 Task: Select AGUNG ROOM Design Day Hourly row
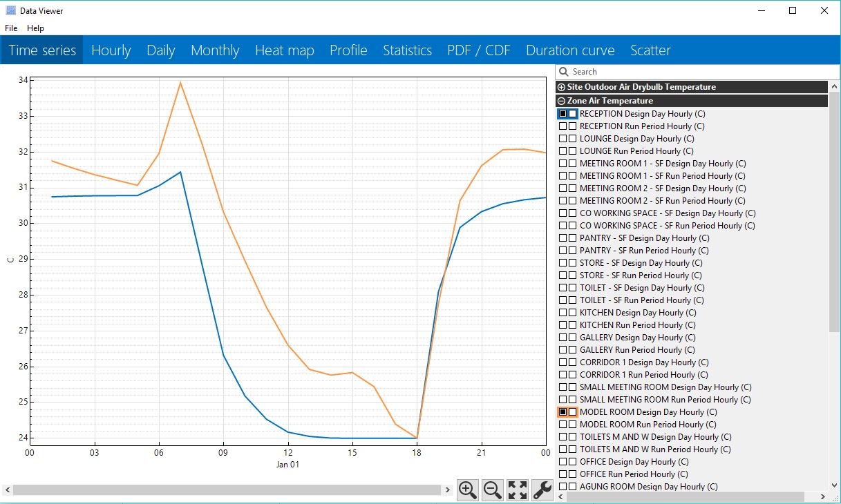click(692, 487)
